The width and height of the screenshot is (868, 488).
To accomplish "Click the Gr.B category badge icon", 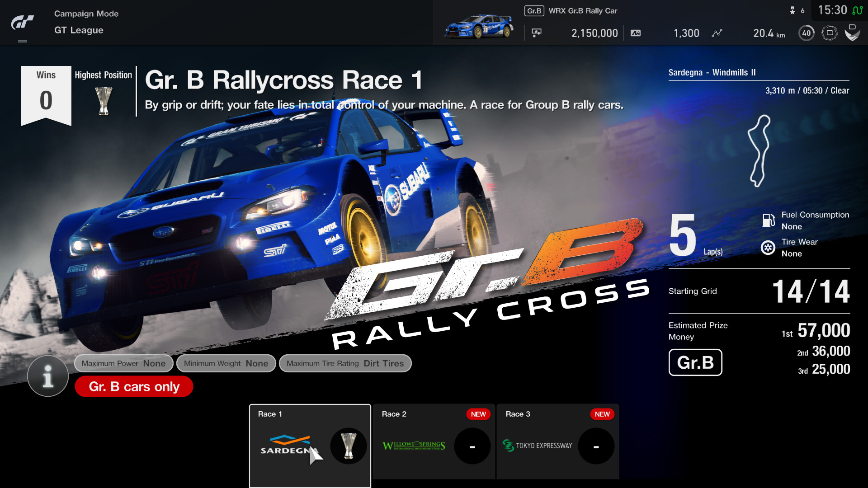I will pos(695,362).
